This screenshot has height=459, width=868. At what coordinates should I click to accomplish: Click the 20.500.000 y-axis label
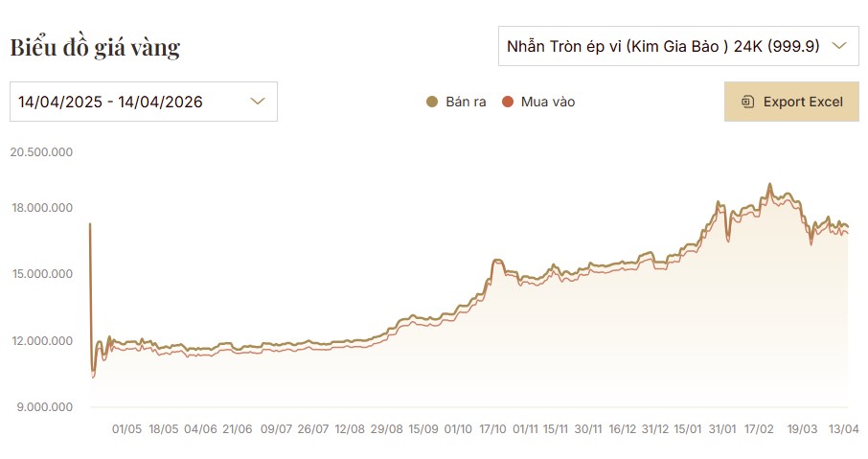[x=40, y=151]
